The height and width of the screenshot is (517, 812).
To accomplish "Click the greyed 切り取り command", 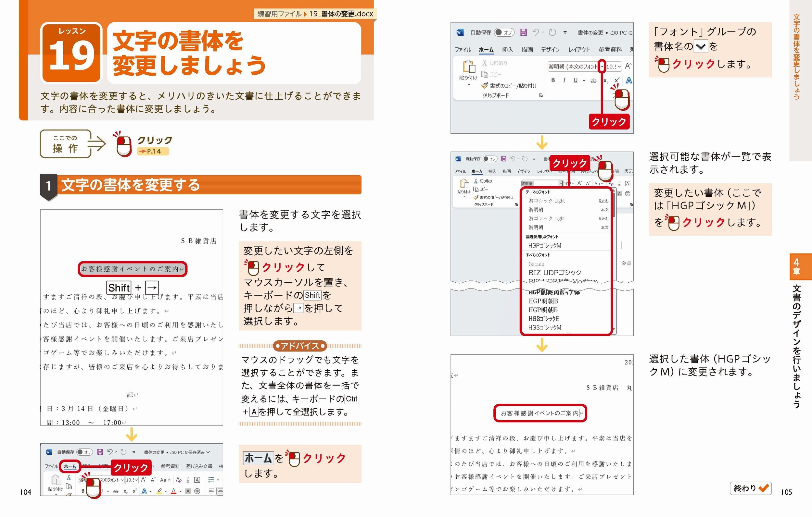I will click(x=494, y=63).
